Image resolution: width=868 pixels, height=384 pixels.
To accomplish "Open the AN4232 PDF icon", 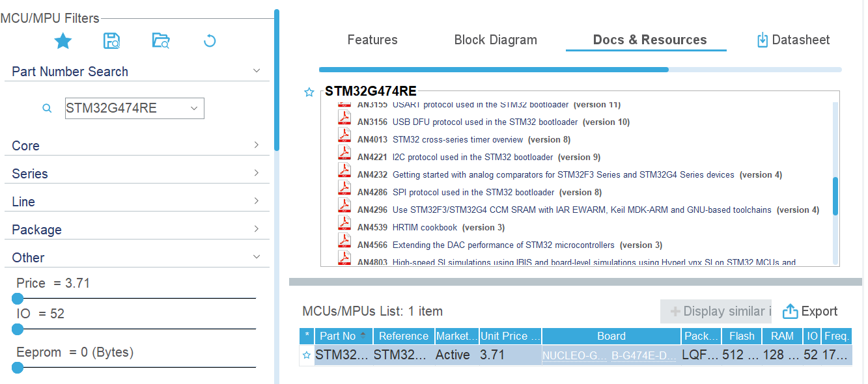I will tap(344, 171).
